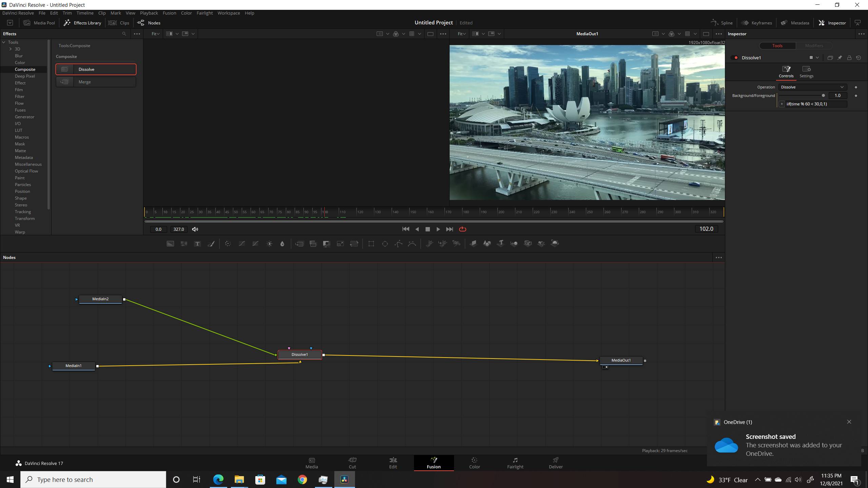Switch to the Color workspace tab
The height and width of the screenshot is (488, 868).
click(475, 463)
